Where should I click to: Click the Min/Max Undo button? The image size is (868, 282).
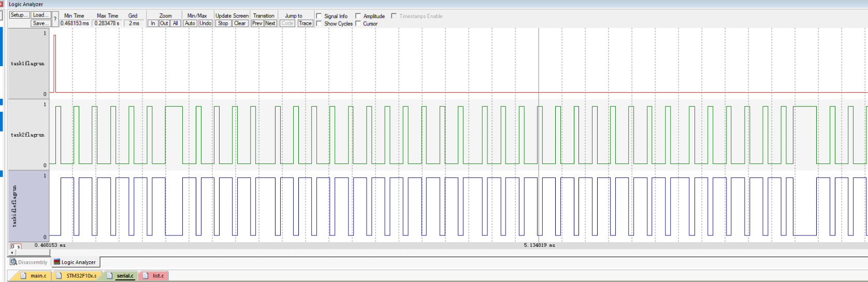206,23
